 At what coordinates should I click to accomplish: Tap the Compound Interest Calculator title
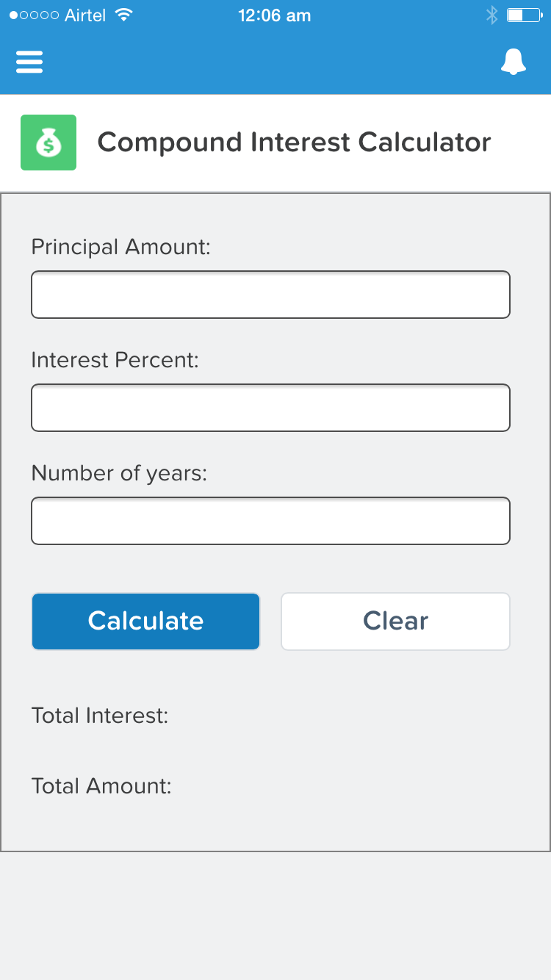click(x=294, y=143)
